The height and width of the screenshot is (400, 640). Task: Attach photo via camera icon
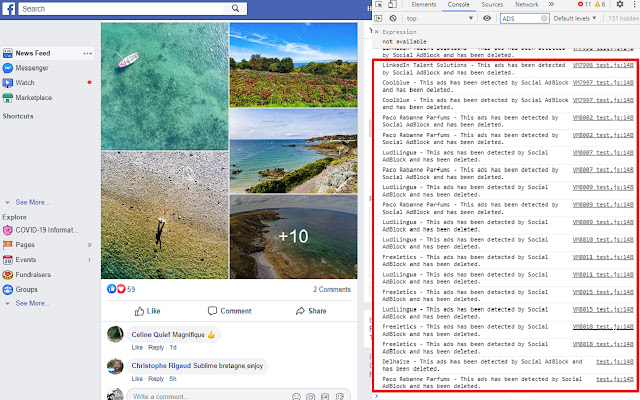(311, 396)
